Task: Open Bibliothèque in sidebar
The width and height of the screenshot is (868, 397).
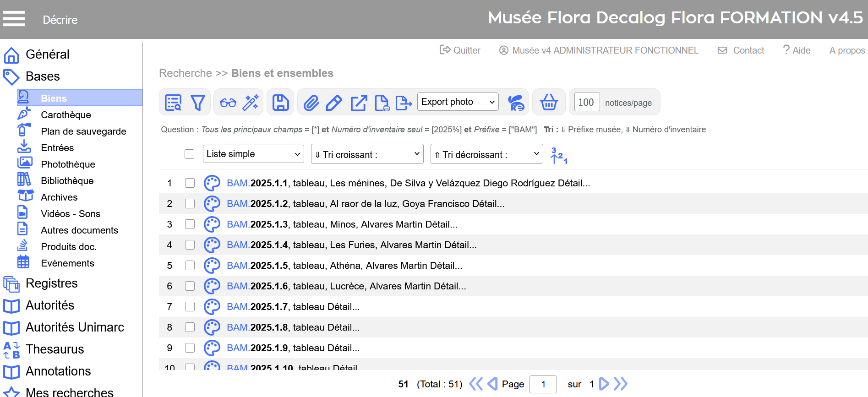Action: [x=67, y=181]
